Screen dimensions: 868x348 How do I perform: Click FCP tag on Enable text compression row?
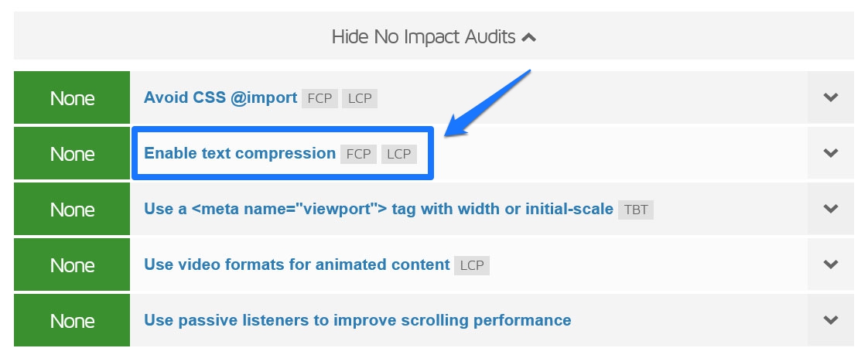point(359,155)
